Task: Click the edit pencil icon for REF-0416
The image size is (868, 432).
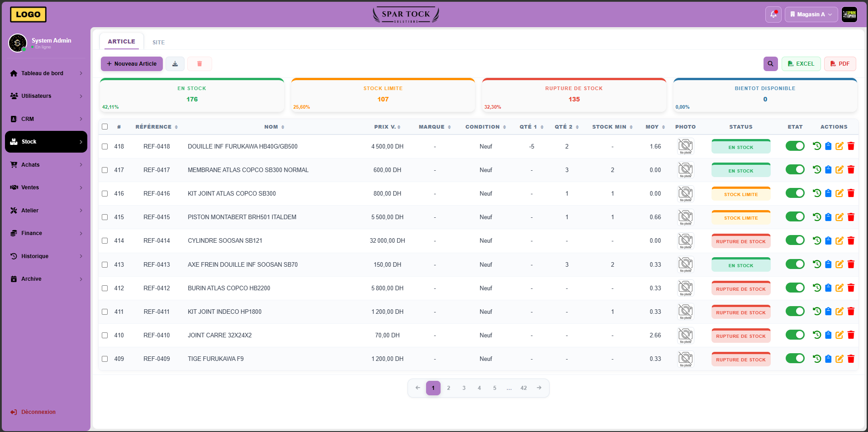Action: [x=839, y=193]
